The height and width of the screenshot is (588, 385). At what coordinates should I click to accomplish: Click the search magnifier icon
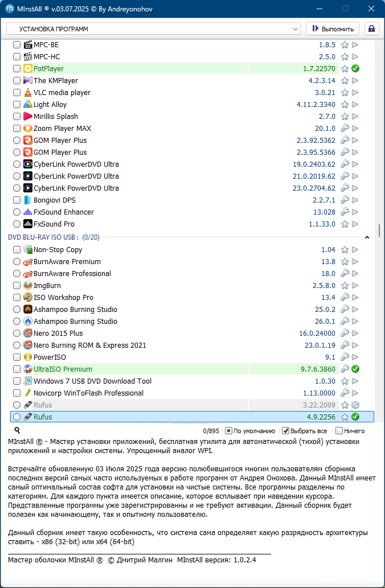(x=17, y=430)
